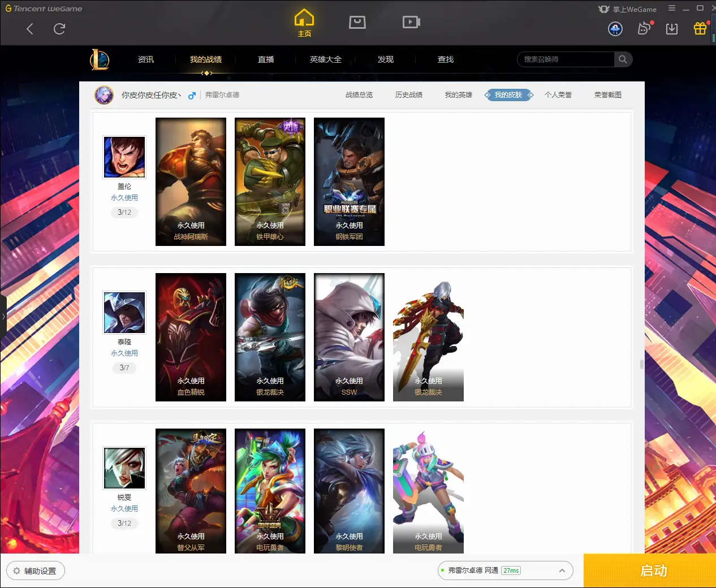
Task: Click the summoner profile avatar
Action: click(104, 95)
